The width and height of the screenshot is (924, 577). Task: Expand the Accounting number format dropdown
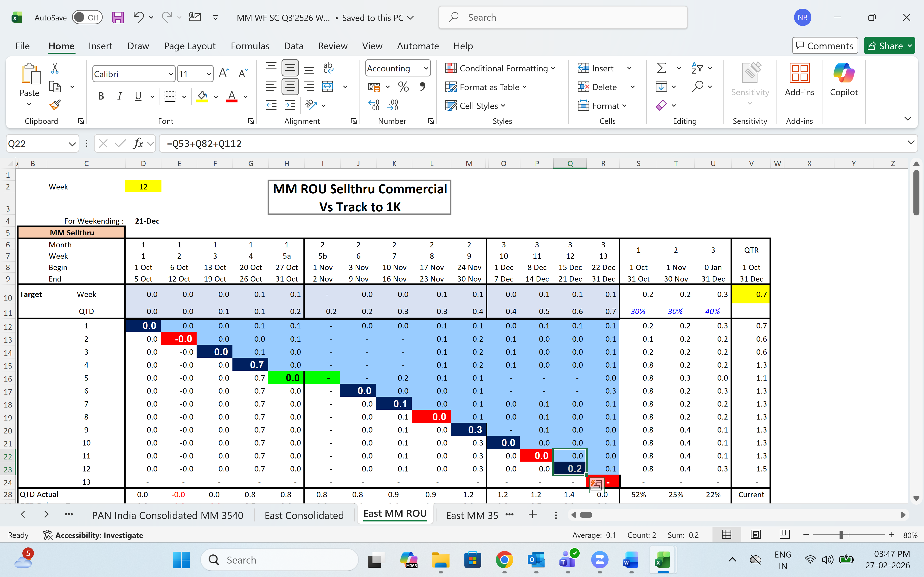[426, 68]
